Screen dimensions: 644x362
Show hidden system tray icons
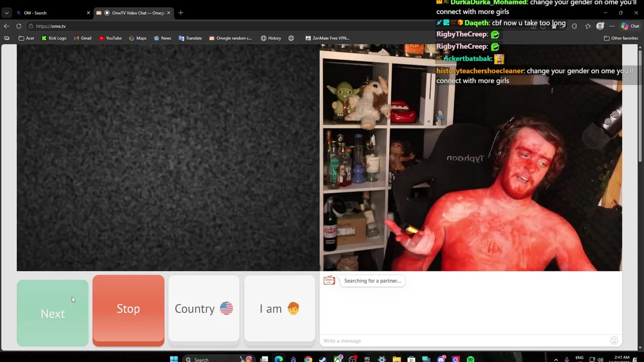[x=556, y=359]
